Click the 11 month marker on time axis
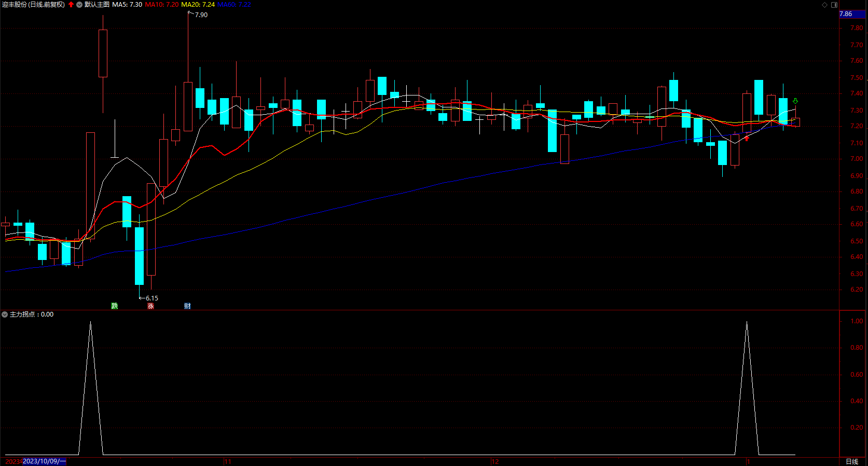Screen dimensions: 868x466 [x=228, y=461]
